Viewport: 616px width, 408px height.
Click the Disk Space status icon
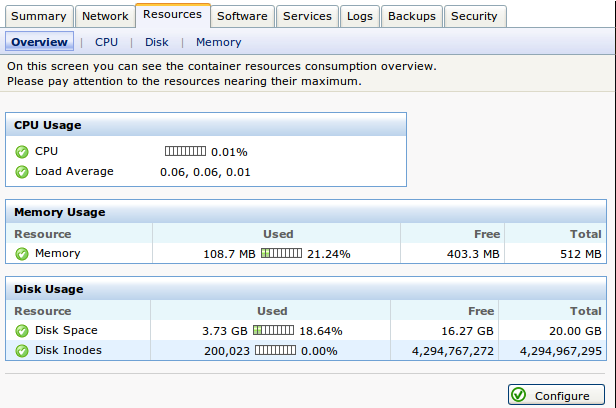point(22,331)
